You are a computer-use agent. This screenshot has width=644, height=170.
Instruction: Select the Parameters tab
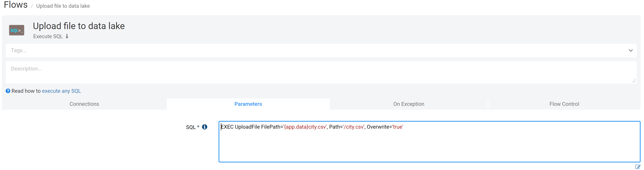click(x=248, y=104)
